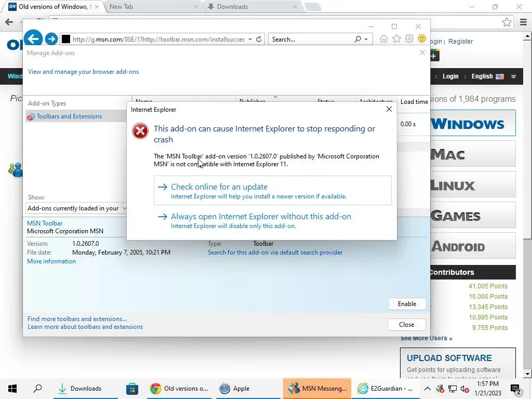Expand the chevron next to language flag
Screen dimensions: 532x399
[514, 76]
